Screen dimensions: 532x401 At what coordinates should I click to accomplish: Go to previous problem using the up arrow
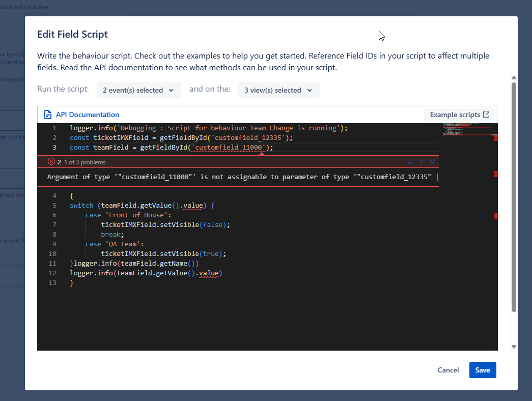pyautogui.click(x=421, y=162)
